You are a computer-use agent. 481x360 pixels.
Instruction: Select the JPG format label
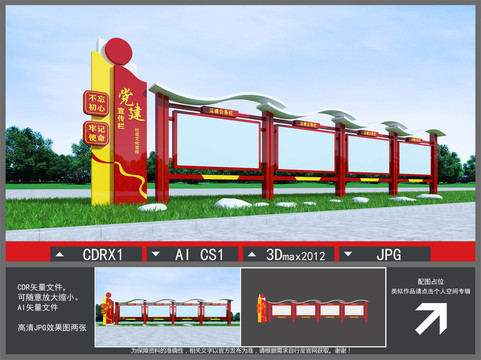point(389,255)
